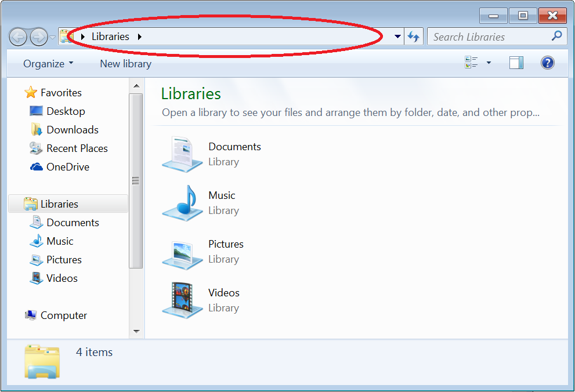575x392 pixels.
Task: Open the address bar history dropdown
Action: [x=397, y=37]
